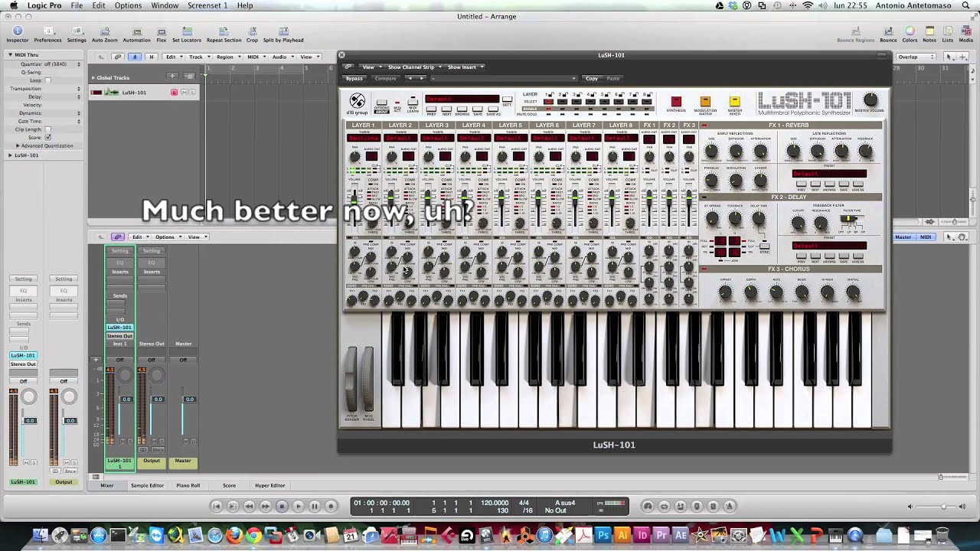
Task: Record-enable the LuSH-101 track
Action: pos(174,93)
